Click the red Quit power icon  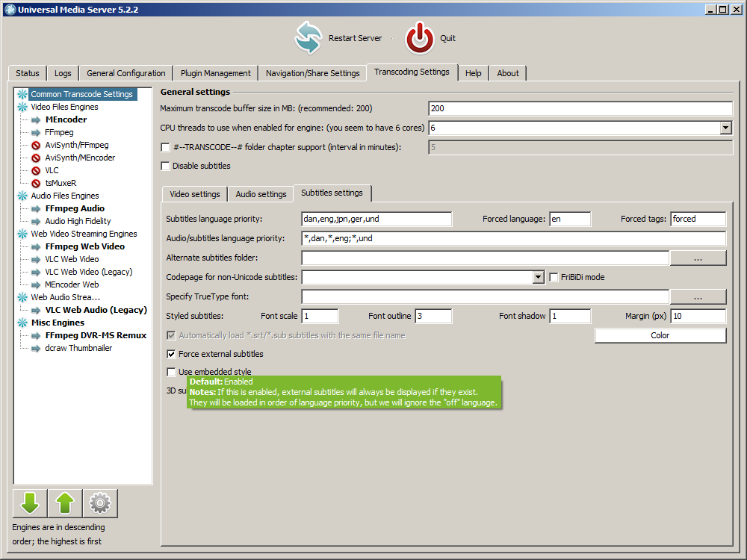coord(420,37)
